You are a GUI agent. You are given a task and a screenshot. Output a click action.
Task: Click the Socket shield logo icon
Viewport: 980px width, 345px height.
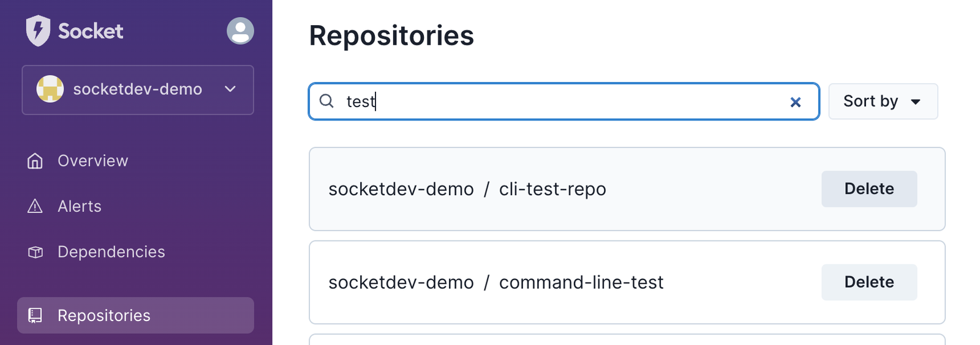click(38, 31)
